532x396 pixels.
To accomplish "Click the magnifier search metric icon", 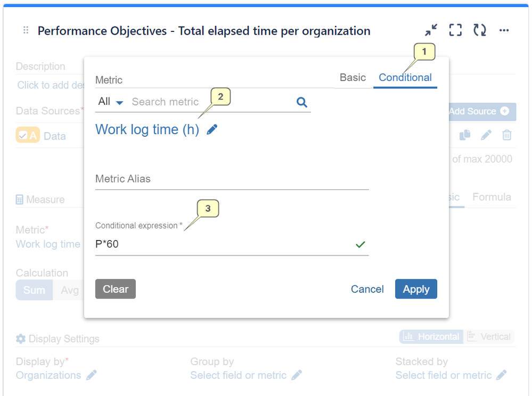I will click(x=302, y=102).
